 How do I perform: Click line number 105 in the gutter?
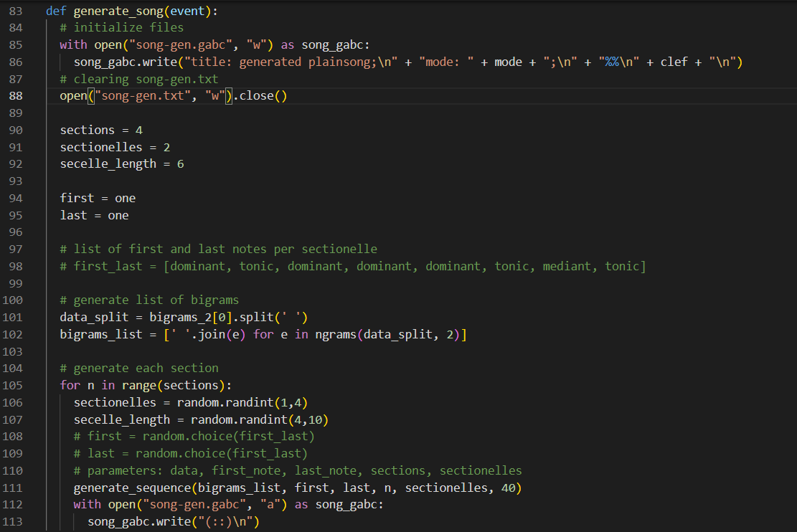click(13, 385)
